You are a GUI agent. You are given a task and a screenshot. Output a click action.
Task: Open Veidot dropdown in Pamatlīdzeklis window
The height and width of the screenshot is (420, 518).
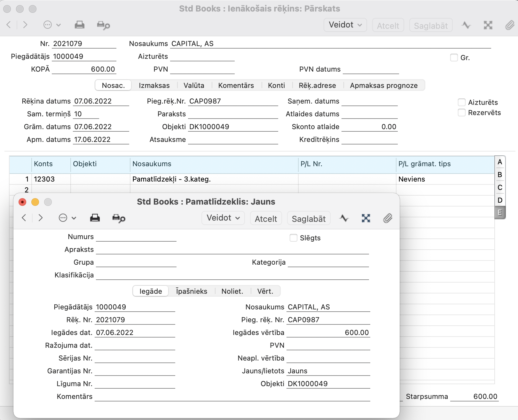coord(223,218)
